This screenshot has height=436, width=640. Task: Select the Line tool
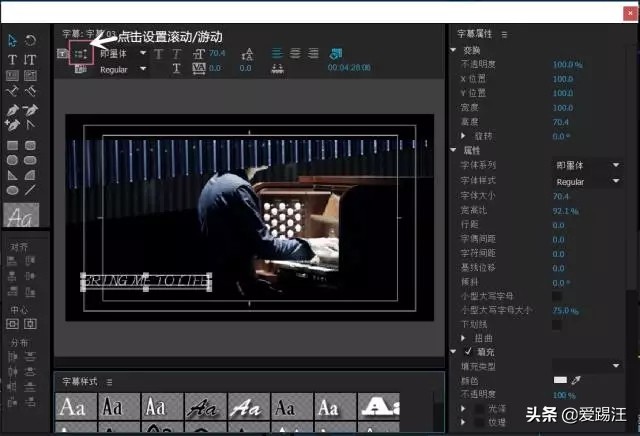[30, 190]
